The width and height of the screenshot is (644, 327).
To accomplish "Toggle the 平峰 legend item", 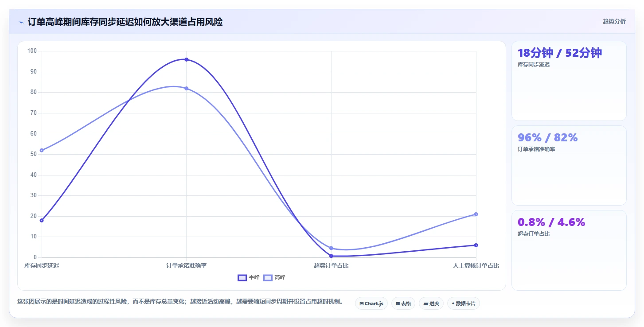I will click(x=249, y=277).
